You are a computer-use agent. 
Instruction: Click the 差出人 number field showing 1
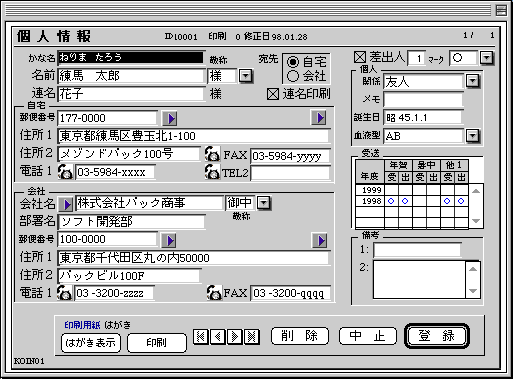click(x=416, y=58)
